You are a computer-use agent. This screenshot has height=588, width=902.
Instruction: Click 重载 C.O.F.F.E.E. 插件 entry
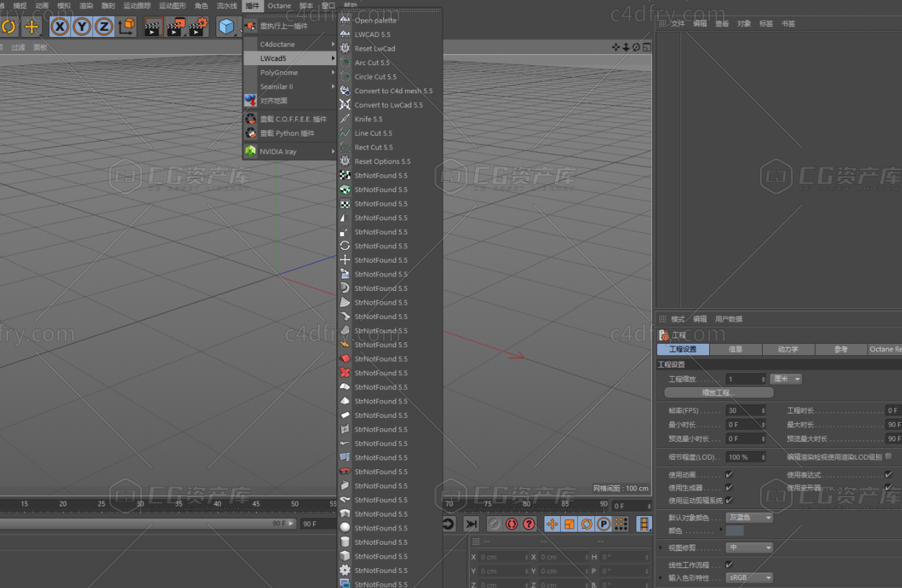[x=290, y=119]
